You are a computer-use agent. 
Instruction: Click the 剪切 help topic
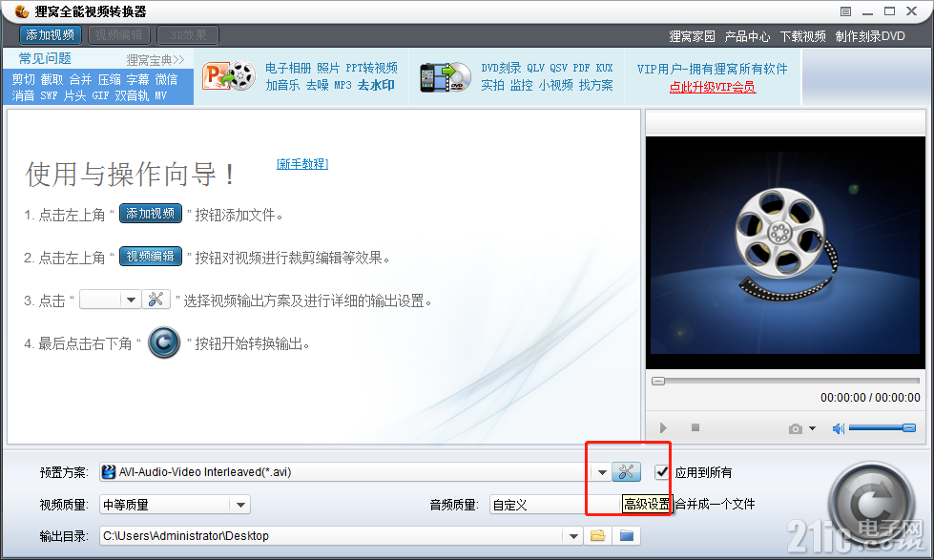tap(23, 79)
